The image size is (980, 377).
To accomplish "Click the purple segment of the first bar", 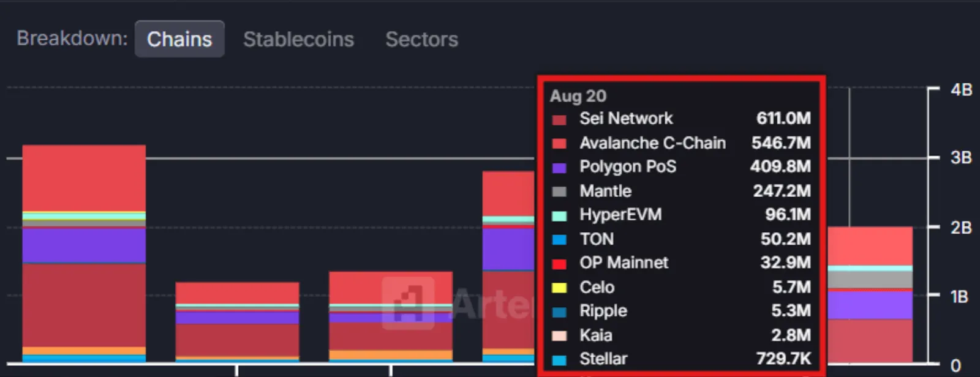I will [x=84, y=245].
